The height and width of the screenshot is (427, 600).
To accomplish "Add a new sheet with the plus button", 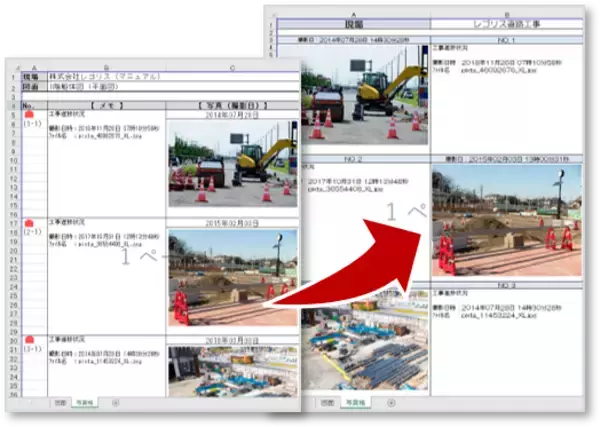I will click(x=113, y=401).
